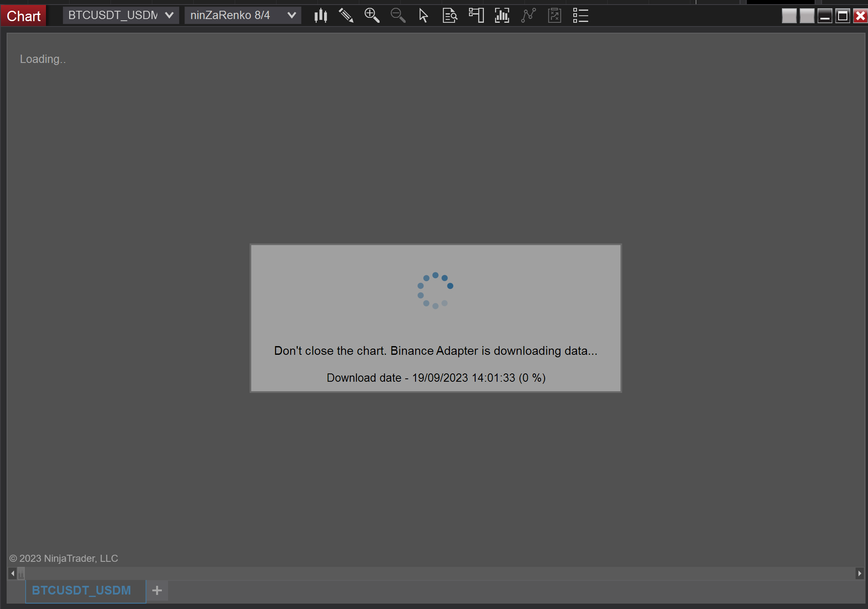
Task: Open the BTCUSDT_USDM instrument dropdown
Action: tap(120, 15)
